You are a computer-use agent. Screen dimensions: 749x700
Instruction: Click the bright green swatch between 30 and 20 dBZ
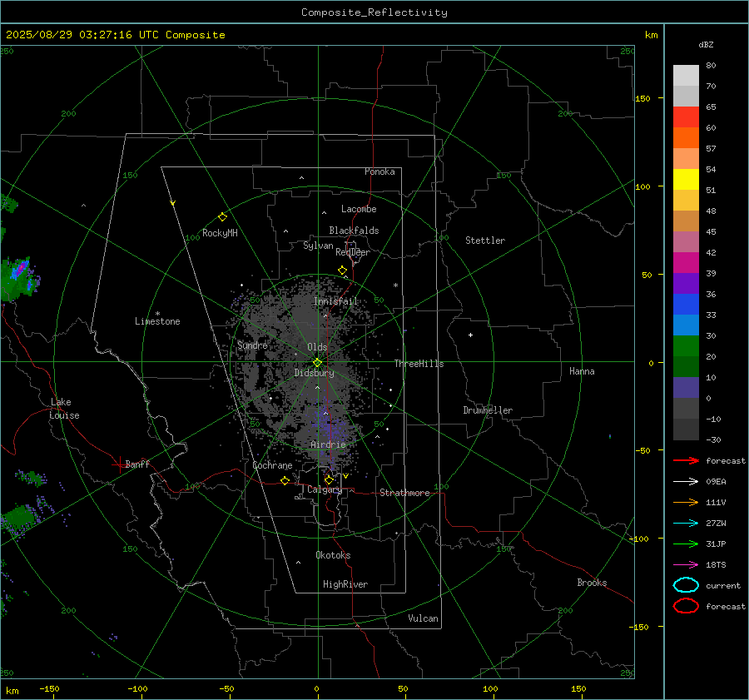pos(686,345)
